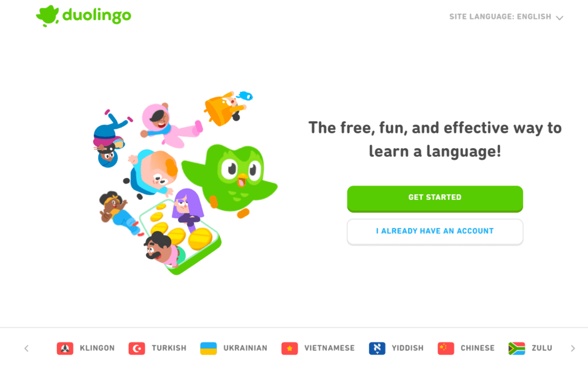This screenshot has height=366, width=588.
Task: Select the Vietnamese flag icon
Action: (289, 348)
